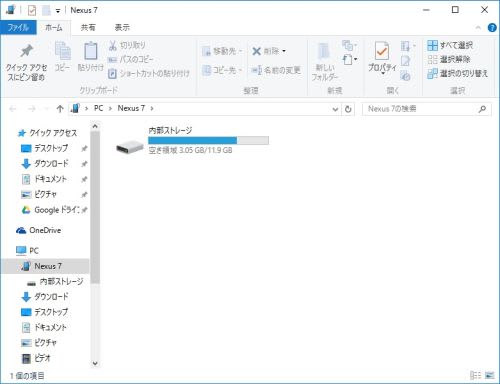
Task: Expand the chevron after Nexus 7 breadcrumb
Action: 152,108
